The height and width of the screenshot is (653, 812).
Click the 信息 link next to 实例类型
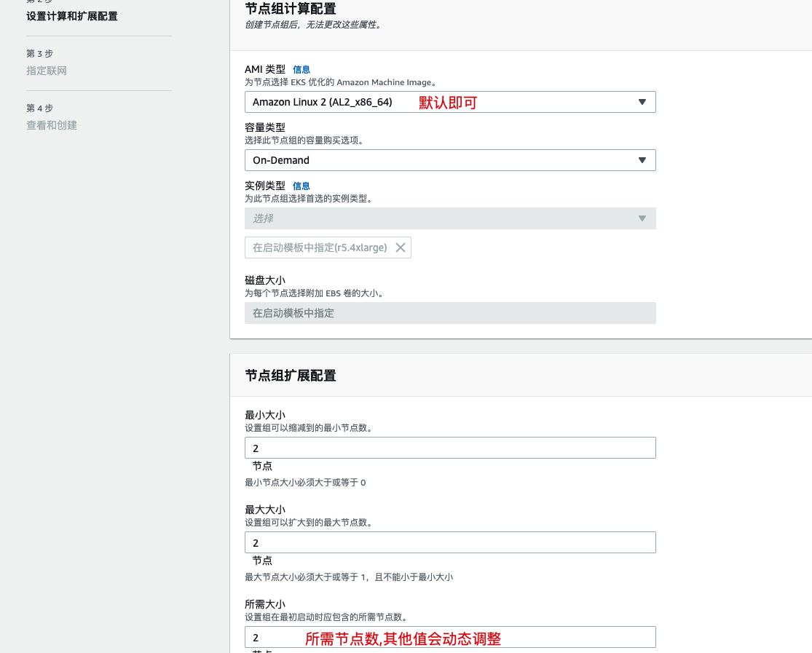pyautogui.click(x=301, y=186)
